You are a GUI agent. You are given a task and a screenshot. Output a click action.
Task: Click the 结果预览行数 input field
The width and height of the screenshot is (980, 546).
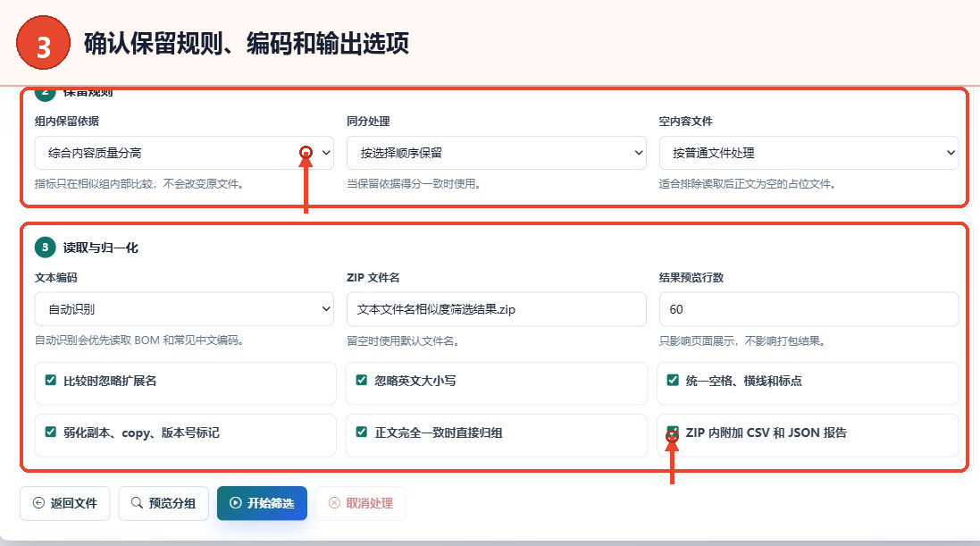pos(808,309)
